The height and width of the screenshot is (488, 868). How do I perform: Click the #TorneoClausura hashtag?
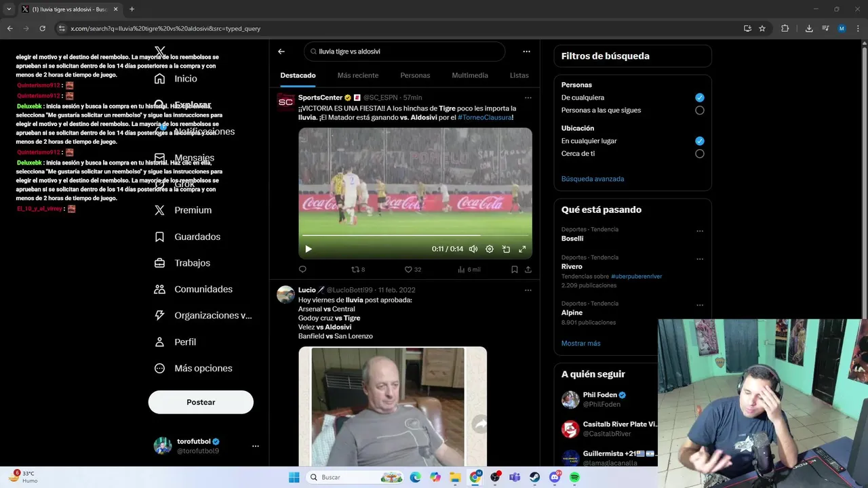coord(485,117)
